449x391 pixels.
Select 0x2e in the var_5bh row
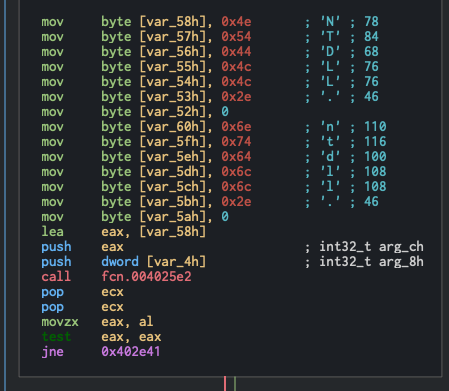[236, 202]
